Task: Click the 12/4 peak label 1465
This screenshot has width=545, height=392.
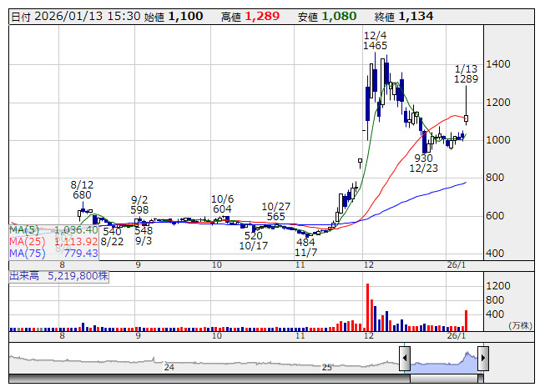Action: click(x=375, y=46)
